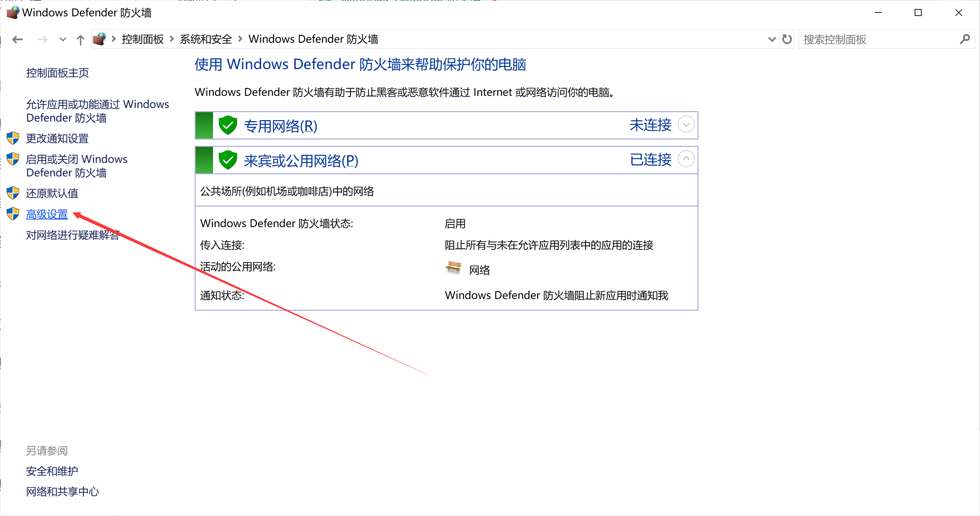Click the firewall brick icon in the breadcrumb bar
The width and height of the screenshot is (980, 516).
tap(100, 39)
